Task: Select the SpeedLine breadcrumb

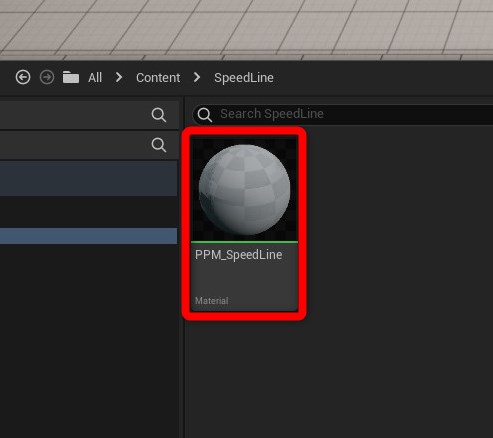Action: click(244, 78)
